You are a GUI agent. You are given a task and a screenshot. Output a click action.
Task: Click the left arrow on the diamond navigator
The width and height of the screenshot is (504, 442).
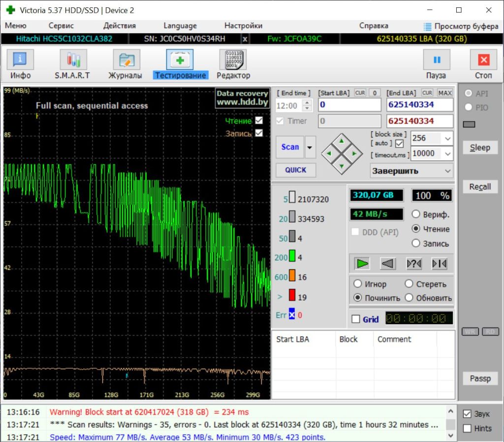[x=329, y=154]
